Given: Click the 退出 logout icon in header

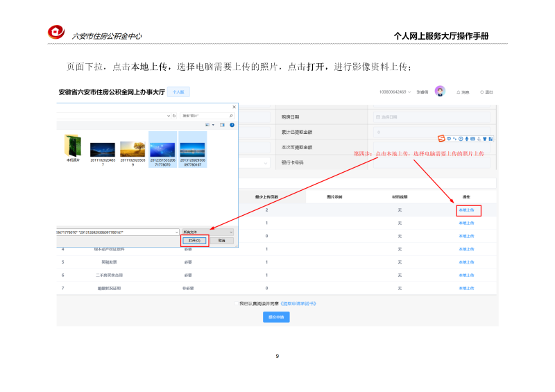Looking at the screenshot, I should [x=481, y=92].
